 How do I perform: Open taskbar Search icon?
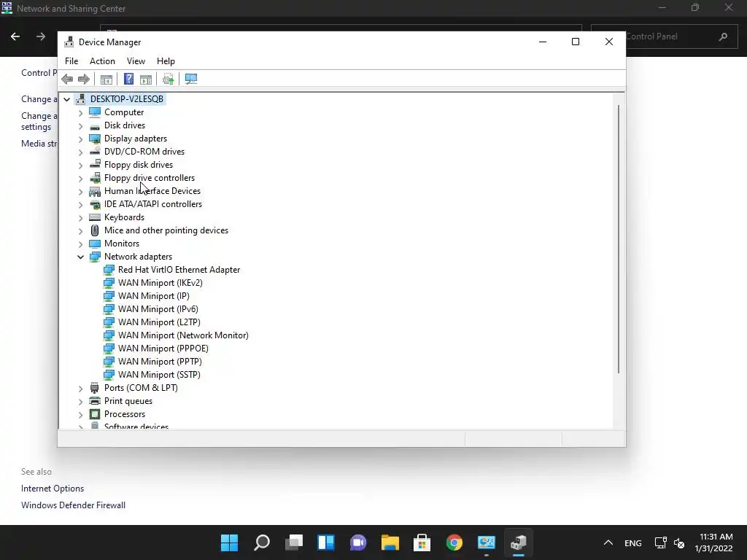262,542
